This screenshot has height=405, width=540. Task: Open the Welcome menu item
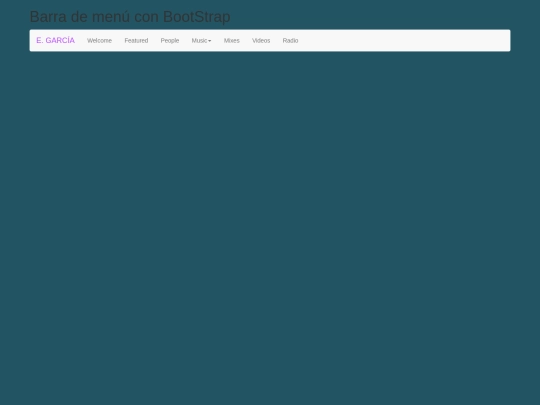[x=99, y=40]
